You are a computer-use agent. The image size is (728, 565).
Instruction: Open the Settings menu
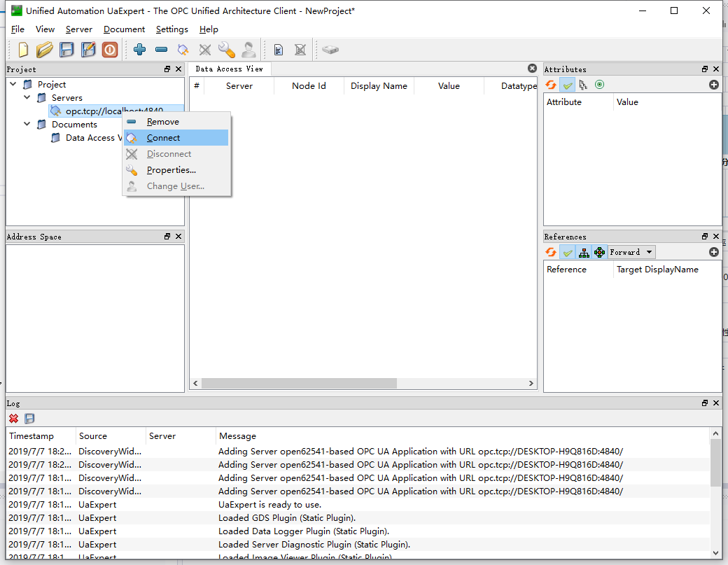coord(171,29)
